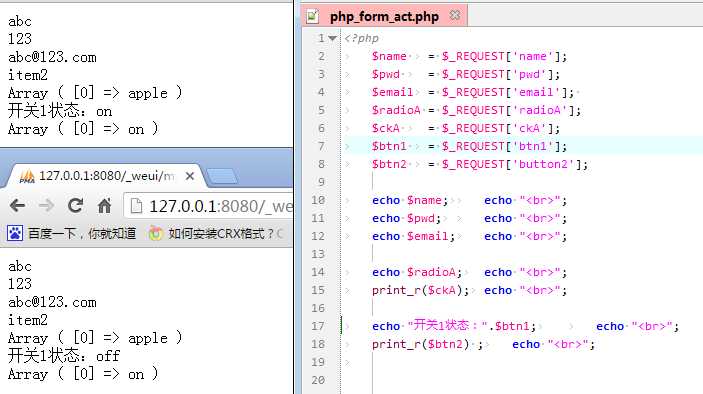Click the <?php opening tag
Image resolution: width=703 pixels, height=394 pixels.
coord(361,39)
